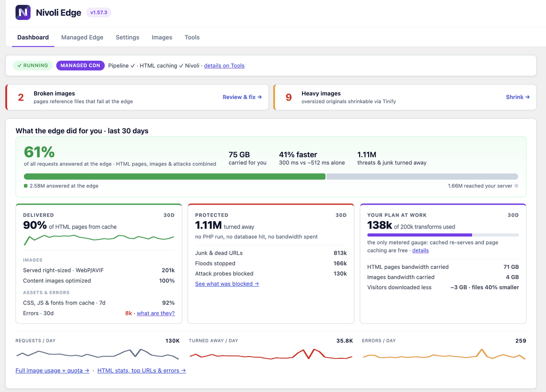Viewport: 546px width, 392px height.
Task: Click the Nivoli Edge logo icon
Action: (23, 12)
